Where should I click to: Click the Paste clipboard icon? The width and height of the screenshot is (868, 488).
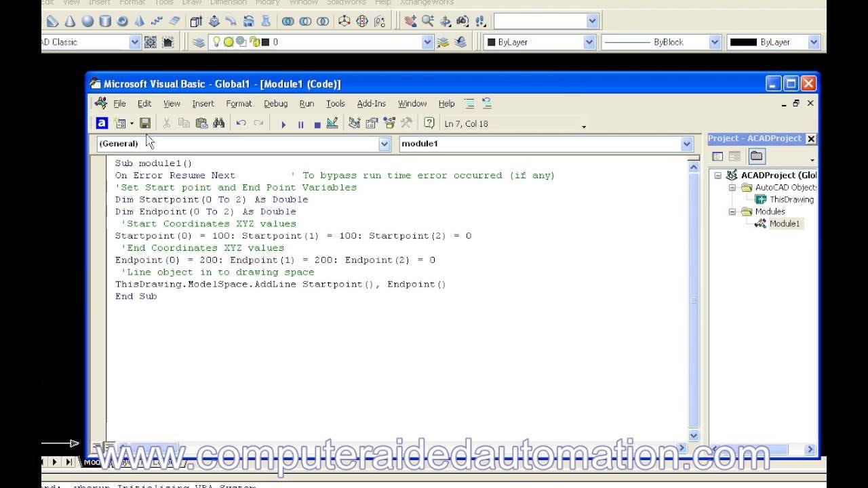(x=201, y=123)
